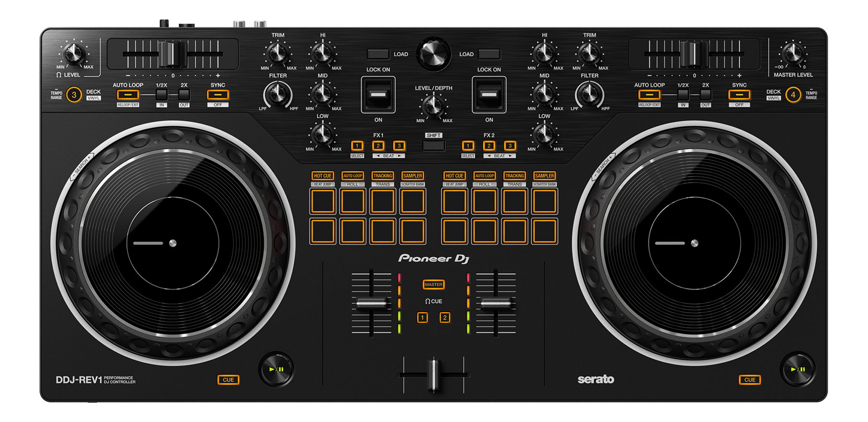This screenshot has width=868, height=422.
Task: Select AUTO LOOP pad mode on left deck
Action: (353, 176)
